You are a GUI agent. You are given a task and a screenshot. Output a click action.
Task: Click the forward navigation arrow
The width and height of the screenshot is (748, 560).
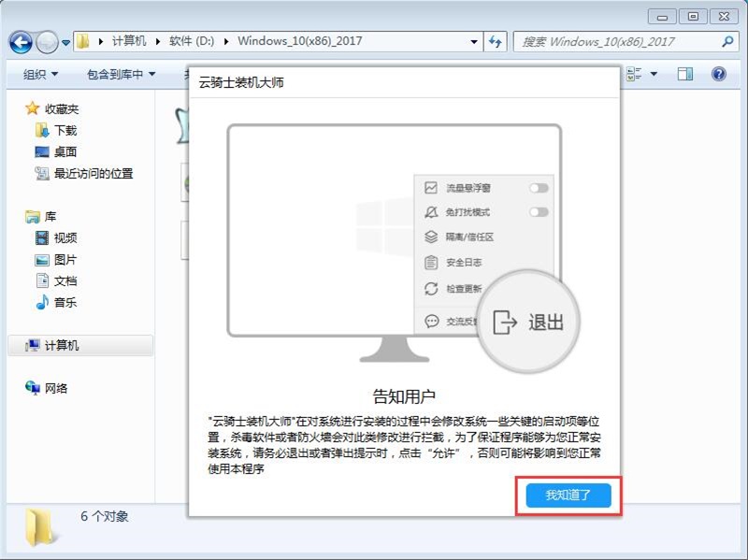point(47,42)
